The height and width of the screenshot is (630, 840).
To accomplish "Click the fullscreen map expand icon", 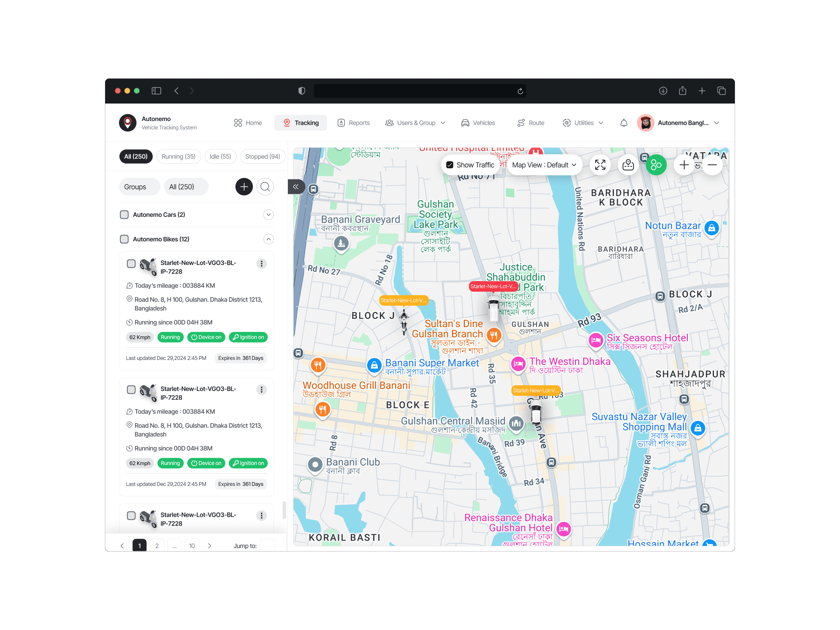I will [x=600, y=165].
